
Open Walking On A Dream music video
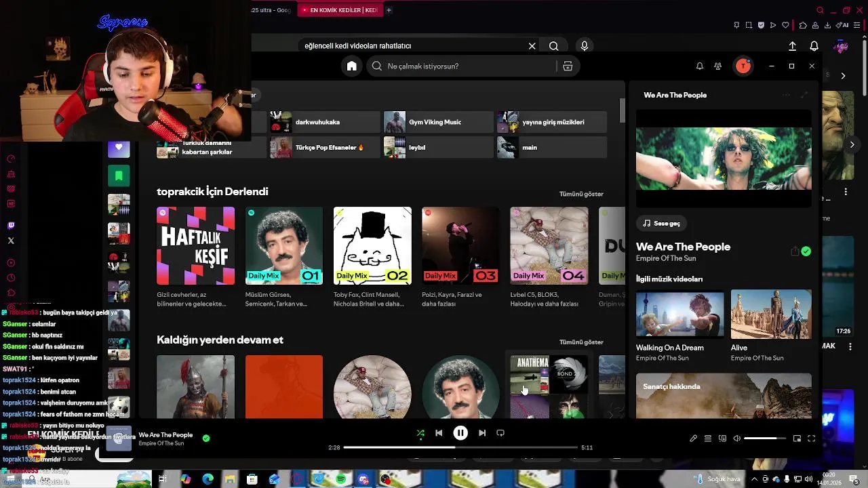tap(679, 314)
